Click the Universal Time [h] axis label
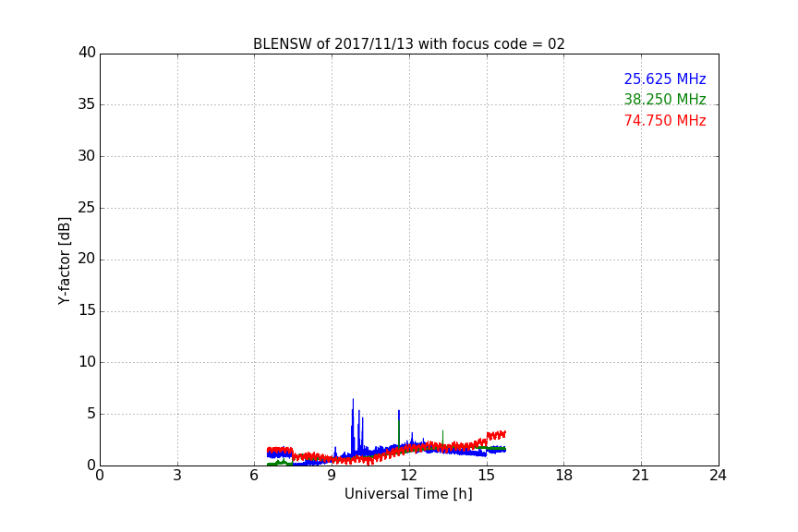The height and width of the screenshot is (532, 798). (408, 494)
